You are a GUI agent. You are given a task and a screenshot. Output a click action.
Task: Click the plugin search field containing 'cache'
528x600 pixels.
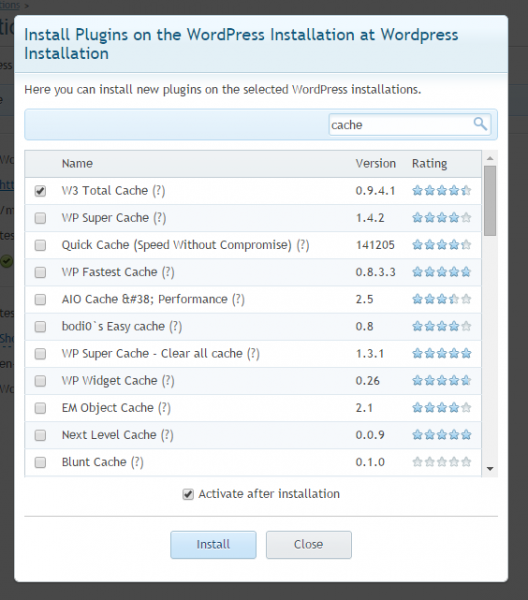coord(409,124)
